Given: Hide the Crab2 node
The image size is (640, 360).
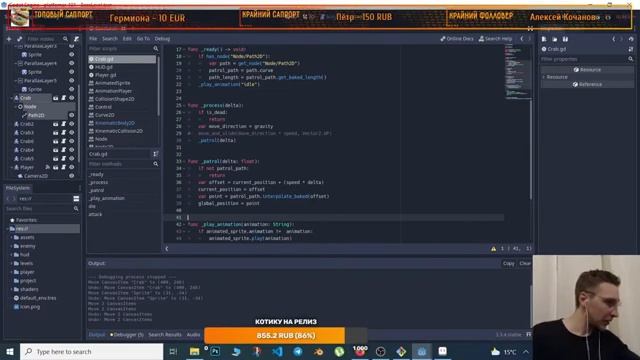Looking at the screenshot, I should pyautogui.click(x=72, y=124).
